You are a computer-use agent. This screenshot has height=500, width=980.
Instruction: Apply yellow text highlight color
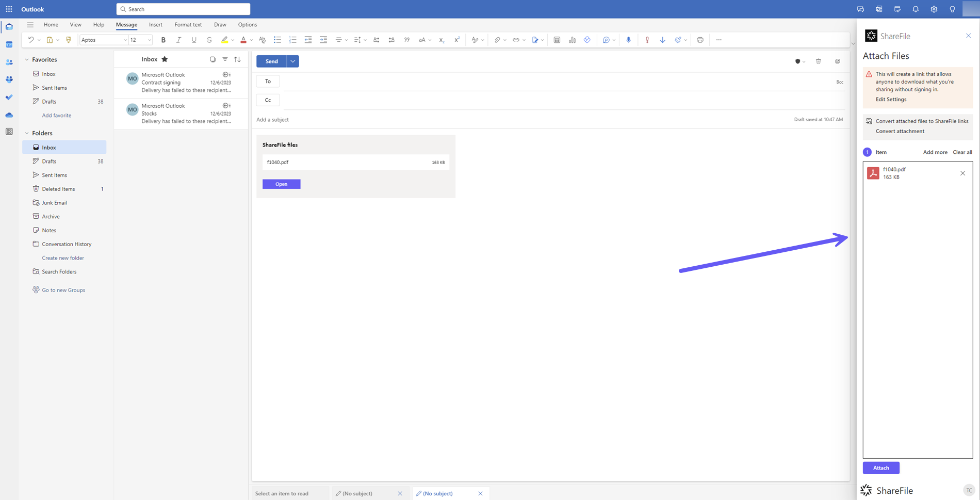(224, 40)
